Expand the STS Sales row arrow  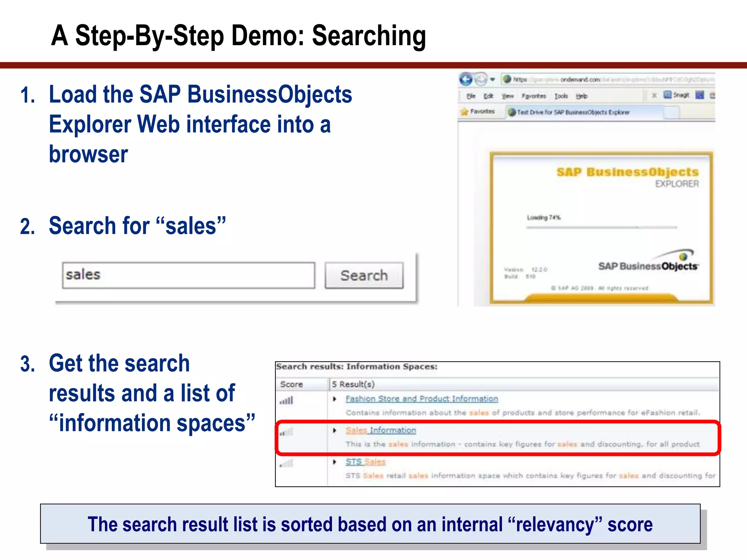pos(334,462)
